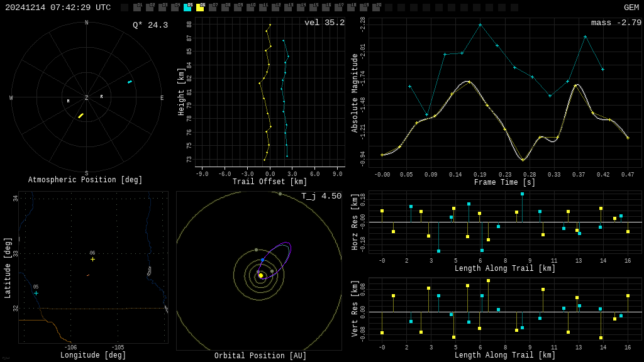Enable the gray station 01 box
644x362 pixels.
click(x=137, y=8)
